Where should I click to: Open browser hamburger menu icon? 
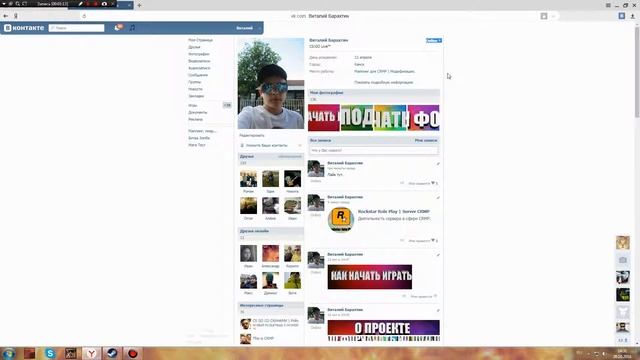click(x=608, y=5)
